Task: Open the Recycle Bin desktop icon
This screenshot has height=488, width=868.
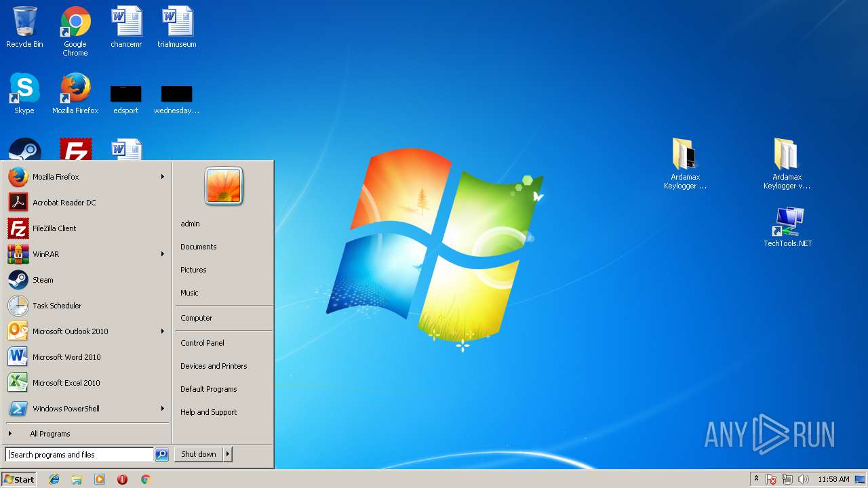Action: (x=24, y=27)
